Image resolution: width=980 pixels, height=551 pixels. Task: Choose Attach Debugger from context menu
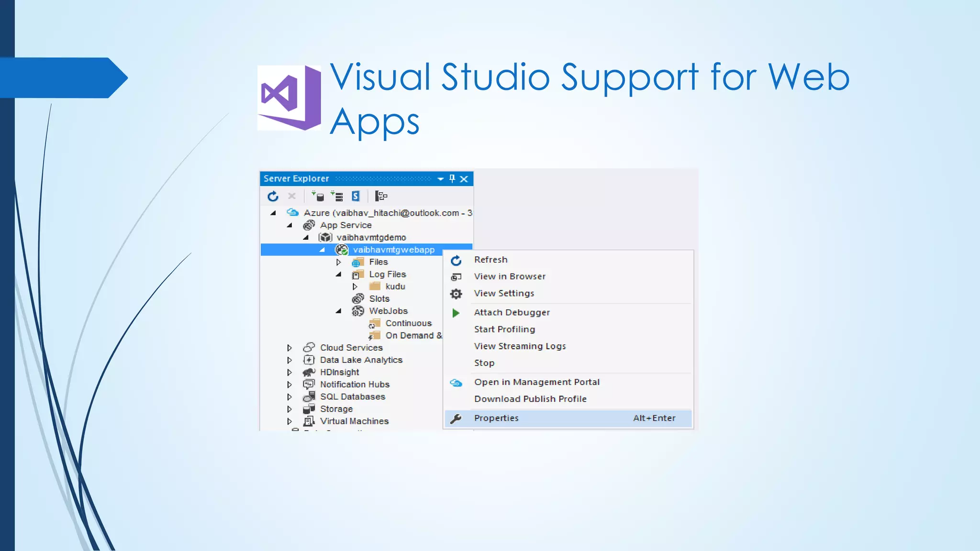[568, 312]
